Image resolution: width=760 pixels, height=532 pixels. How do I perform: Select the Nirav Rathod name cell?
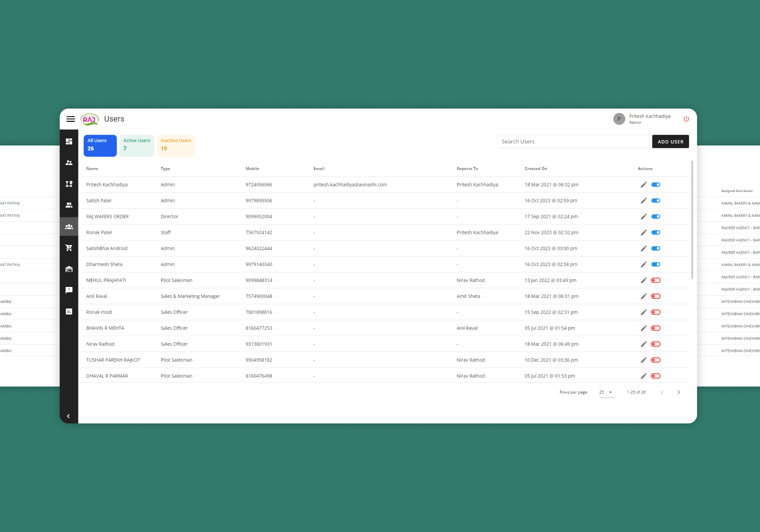tap(100, 344)
